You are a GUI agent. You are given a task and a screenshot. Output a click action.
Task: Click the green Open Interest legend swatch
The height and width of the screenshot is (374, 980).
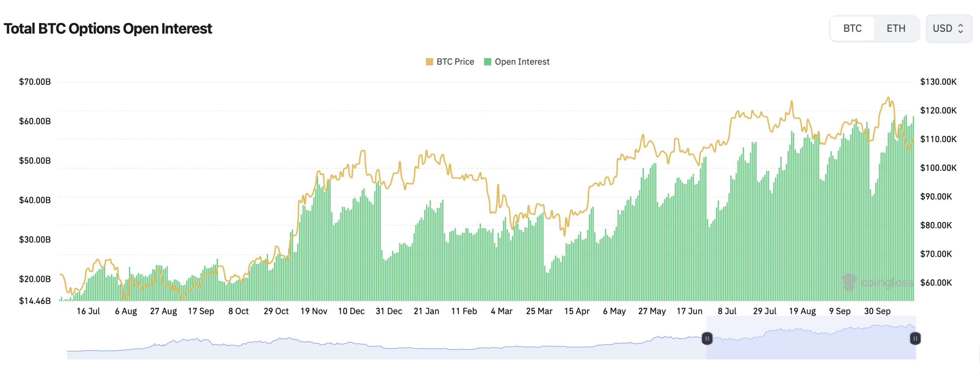pyautogui.click(x=487, y=62)
